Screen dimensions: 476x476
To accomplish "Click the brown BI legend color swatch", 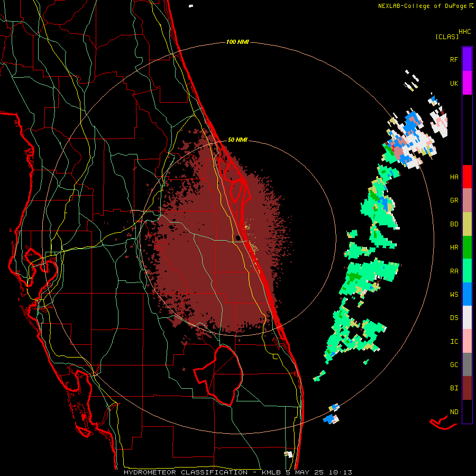I will click(467, 388).
